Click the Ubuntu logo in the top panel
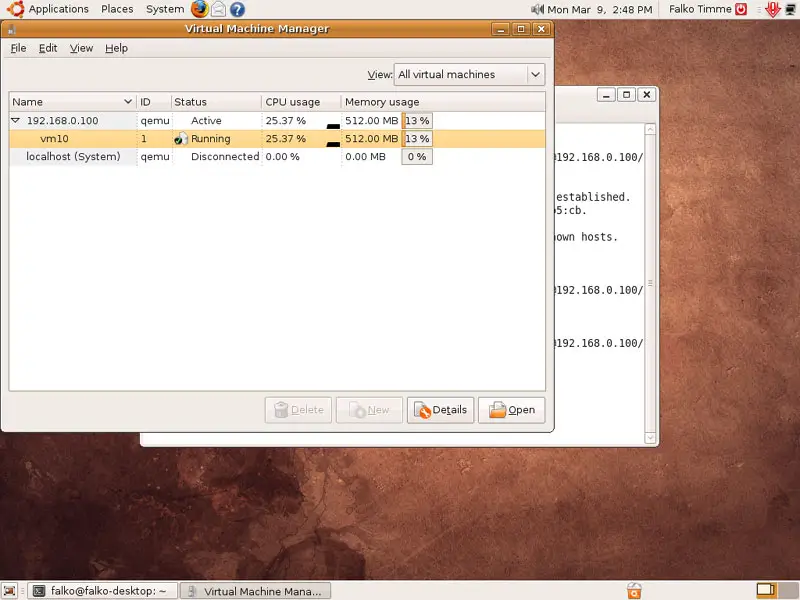 pos(15,9)
